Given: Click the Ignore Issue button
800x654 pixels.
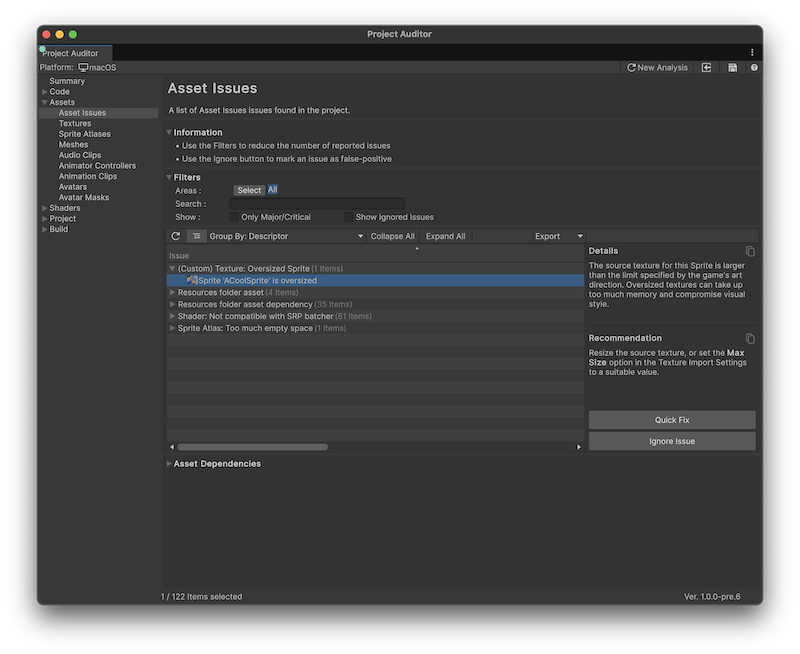Looking at the screenshot, I should (x=671, y=440).
